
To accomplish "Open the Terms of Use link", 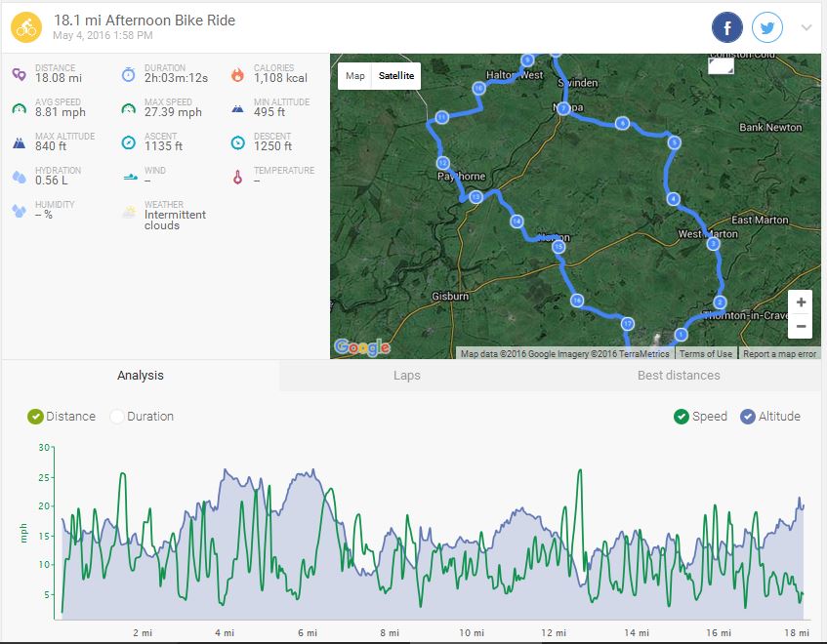I will coord(705,354).
